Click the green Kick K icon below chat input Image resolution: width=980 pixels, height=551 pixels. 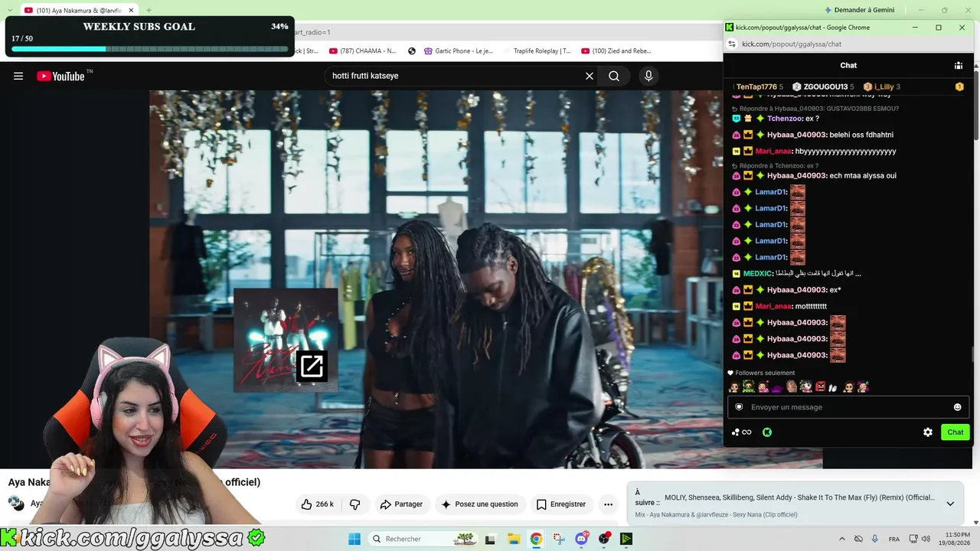point(767,432)
